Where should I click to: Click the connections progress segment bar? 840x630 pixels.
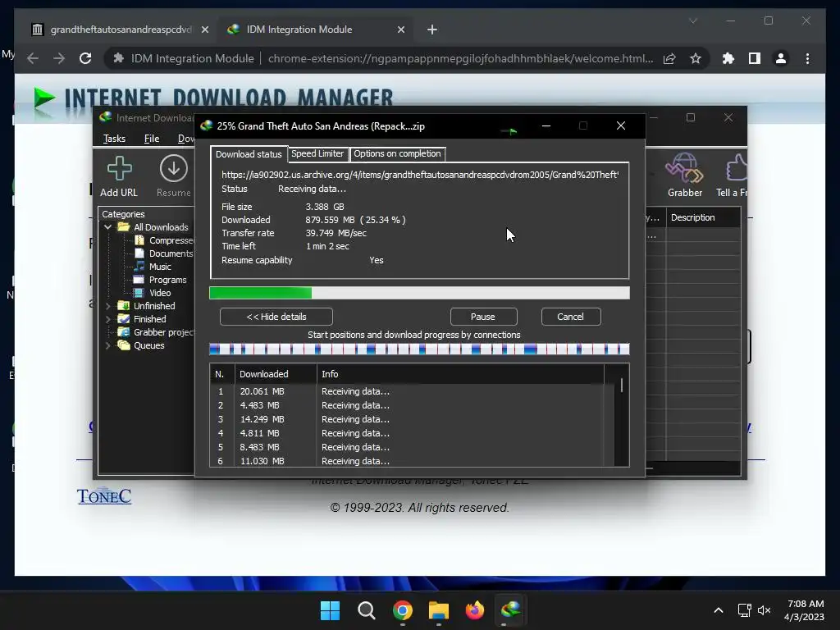419,349
